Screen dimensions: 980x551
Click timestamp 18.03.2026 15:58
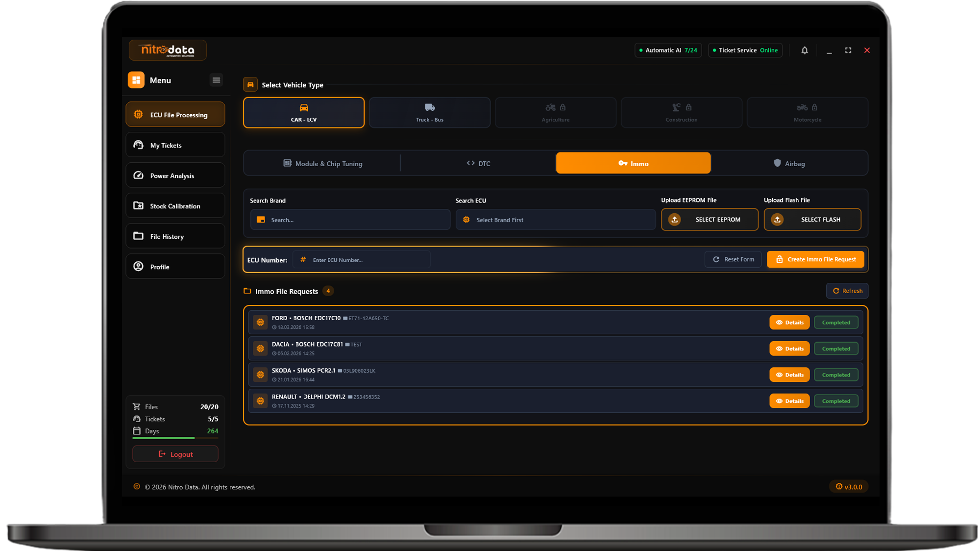point(296,327)
